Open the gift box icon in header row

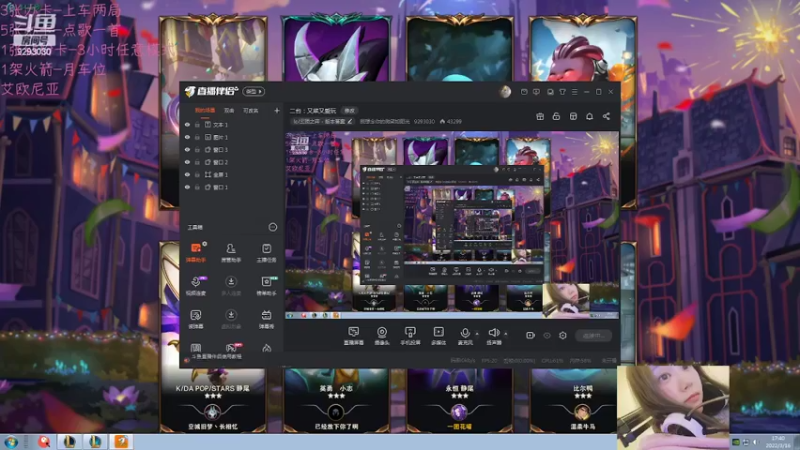pyautogui.click(x=540, y=116)
